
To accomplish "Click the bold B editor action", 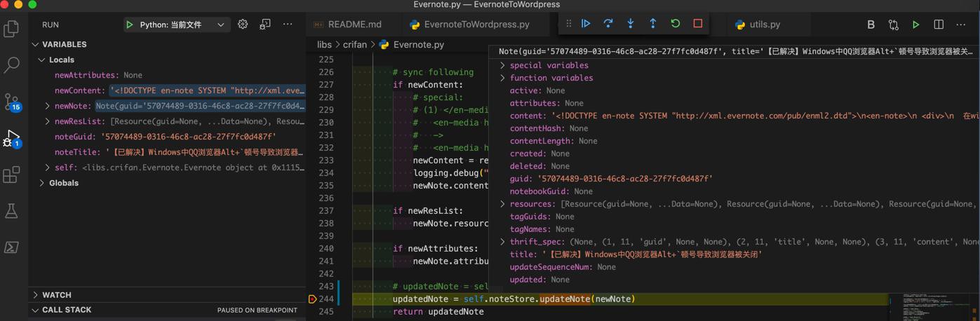I will tap(871, 24).
